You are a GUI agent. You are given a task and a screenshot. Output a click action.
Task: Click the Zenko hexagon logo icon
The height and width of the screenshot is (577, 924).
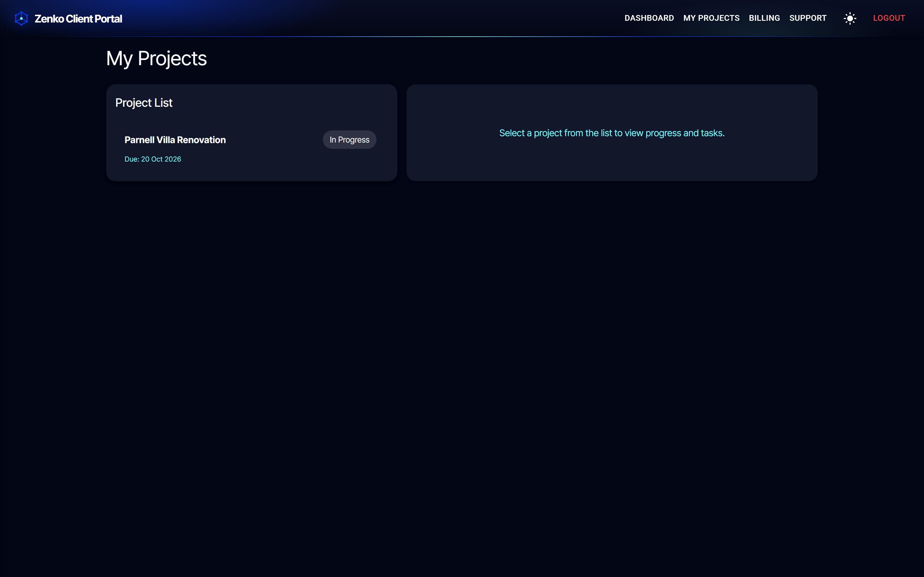click(21, 18)
